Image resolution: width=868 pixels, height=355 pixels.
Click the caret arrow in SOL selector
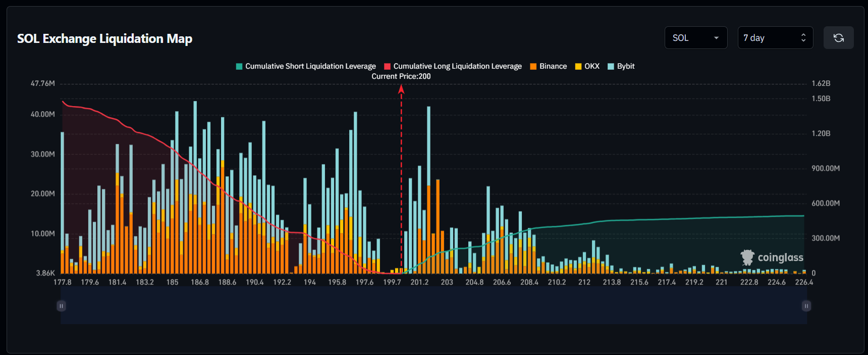coord(716,38)
